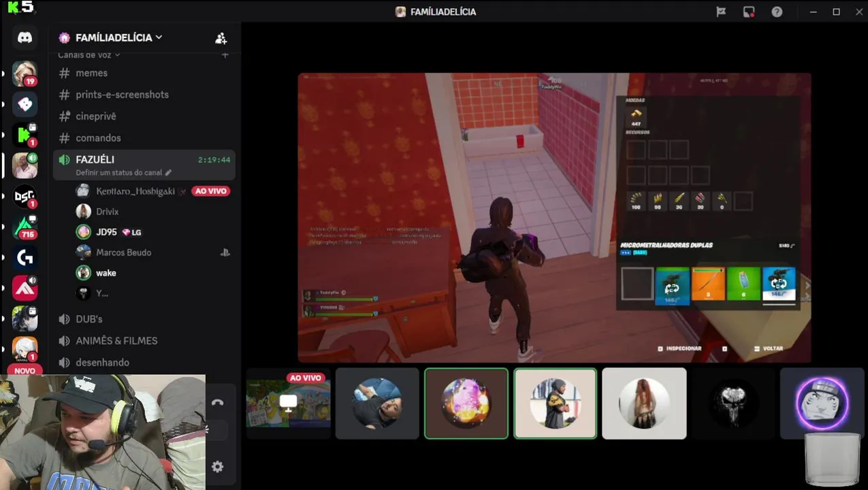Viewport: 868px width, 490px height.
Task: Open the inbox icon with red dot
Action: [749, 12]
